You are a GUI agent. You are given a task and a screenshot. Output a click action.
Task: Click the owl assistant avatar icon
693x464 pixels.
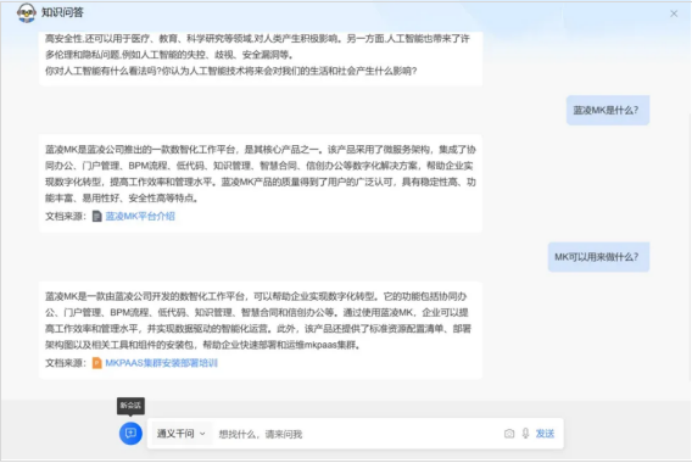point(26,13)
